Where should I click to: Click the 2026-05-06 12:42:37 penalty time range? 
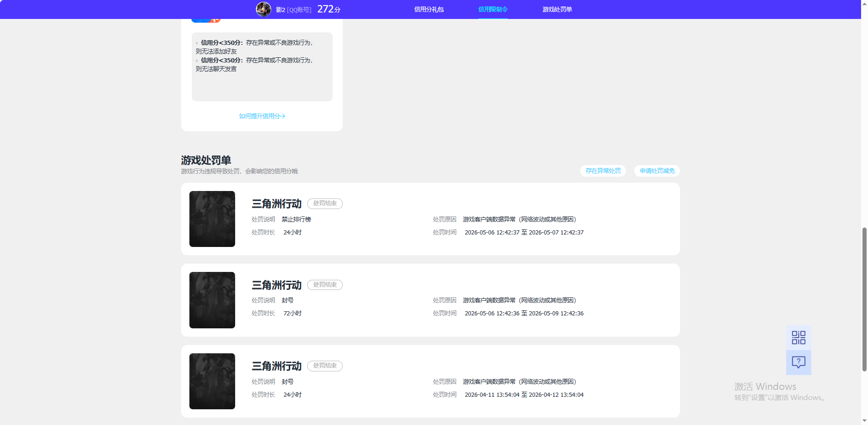click(524, 233)
